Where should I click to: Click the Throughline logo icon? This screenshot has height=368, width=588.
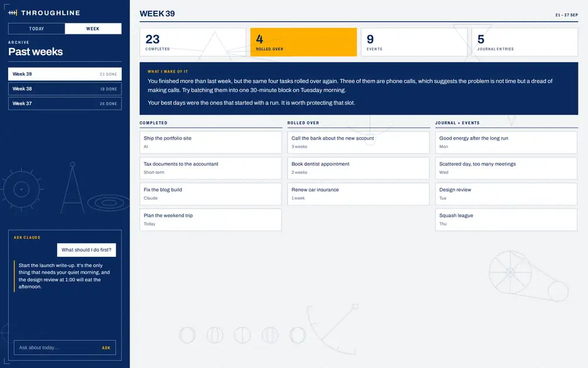coord(13,13)
